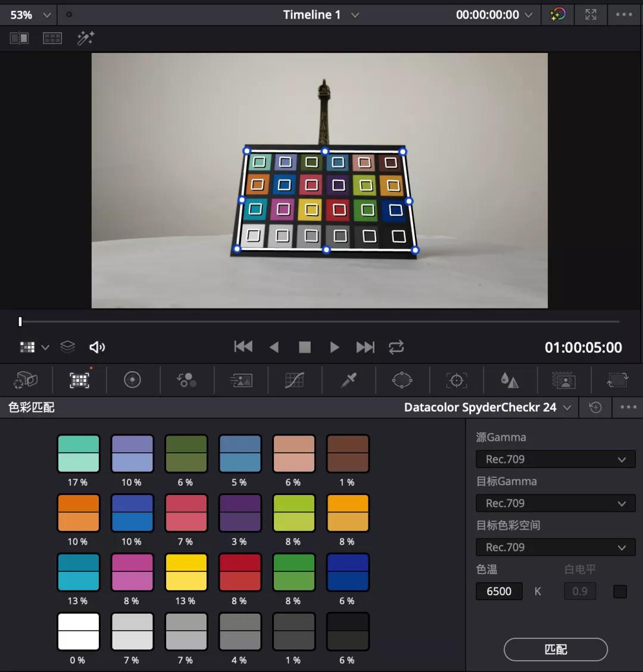Click the 匹配 button
643x672 pixels.
[x=555, y=649]
